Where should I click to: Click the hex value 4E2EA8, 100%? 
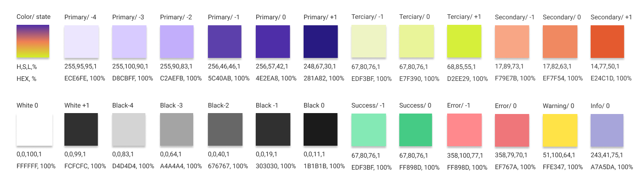pyautogui.click(x=276, y=78)
